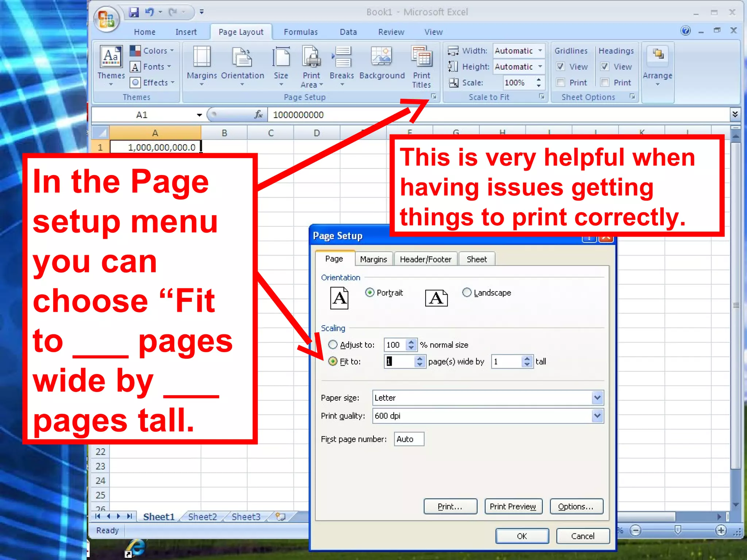Open the Margins menu

(202, 66)
